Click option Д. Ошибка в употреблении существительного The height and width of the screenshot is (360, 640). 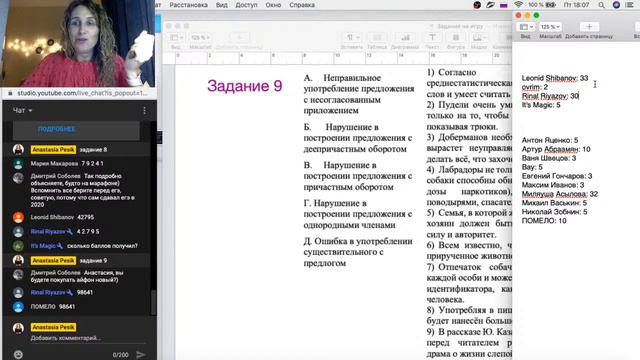[358, 252]
